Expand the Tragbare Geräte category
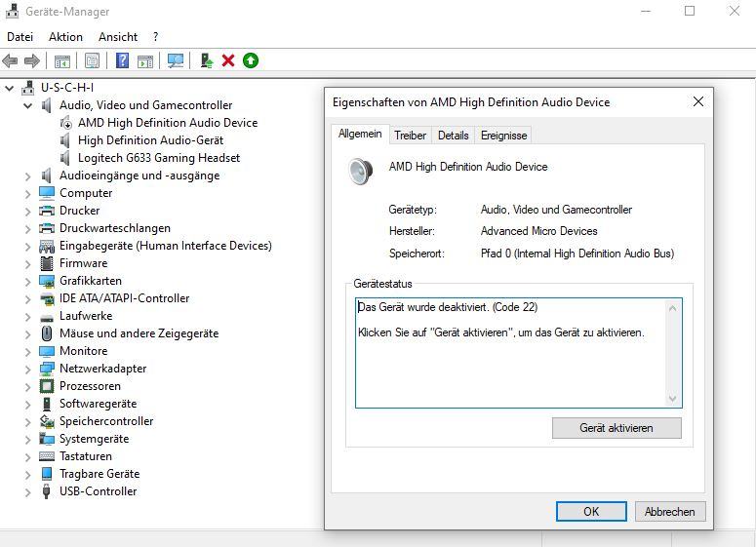Screen dimensions: 756x547 28,475
